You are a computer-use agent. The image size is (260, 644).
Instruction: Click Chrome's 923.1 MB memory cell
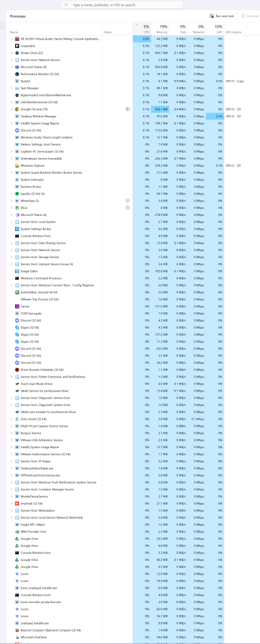tap(160, 110)
